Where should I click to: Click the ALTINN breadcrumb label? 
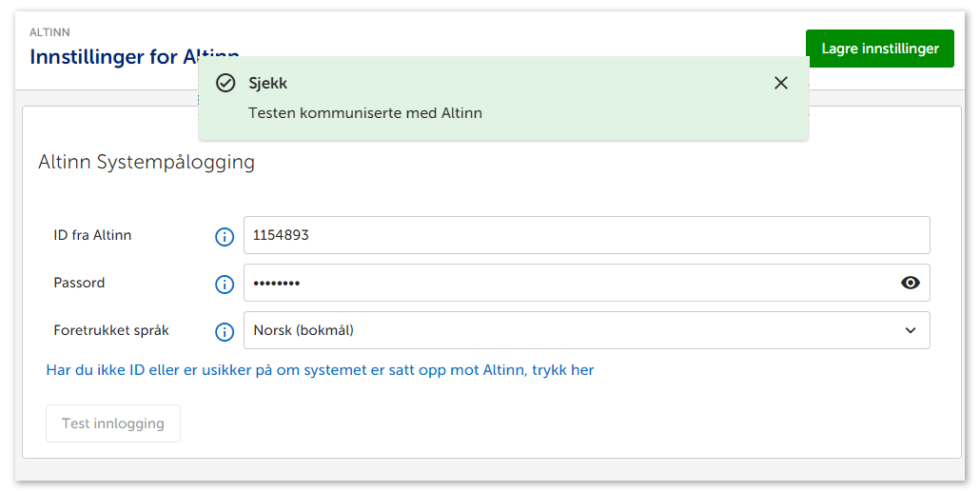[x=49, y=32]
